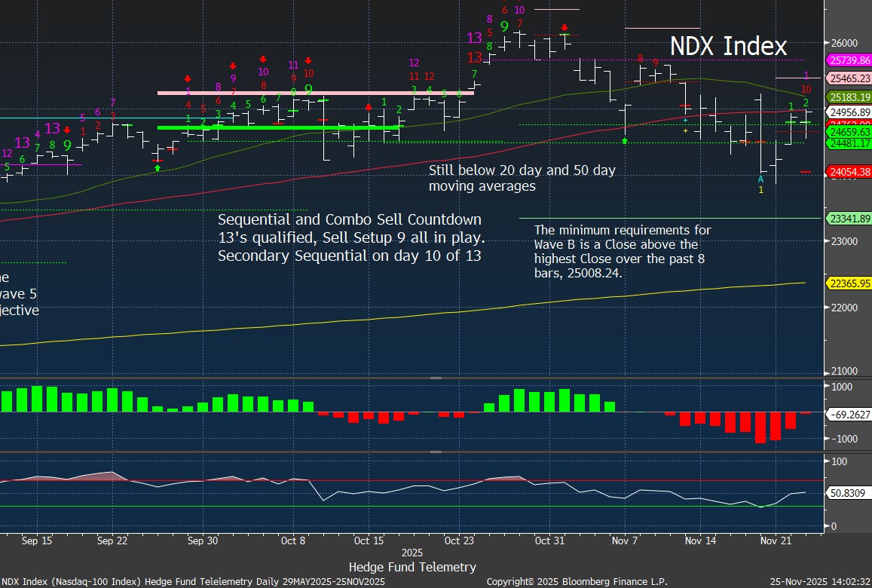
Task: Click the green 25183.19 moving average label
Action: 849,97
